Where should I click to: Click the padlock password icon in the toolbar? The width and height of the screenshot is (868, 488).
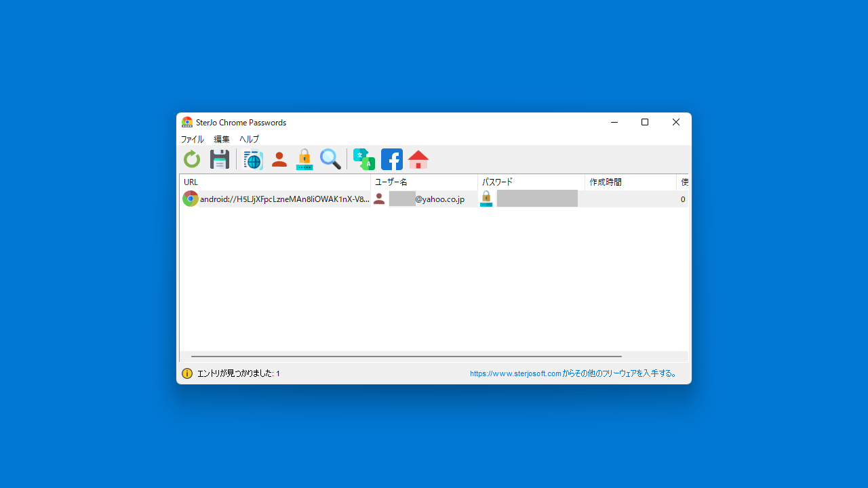304,159
